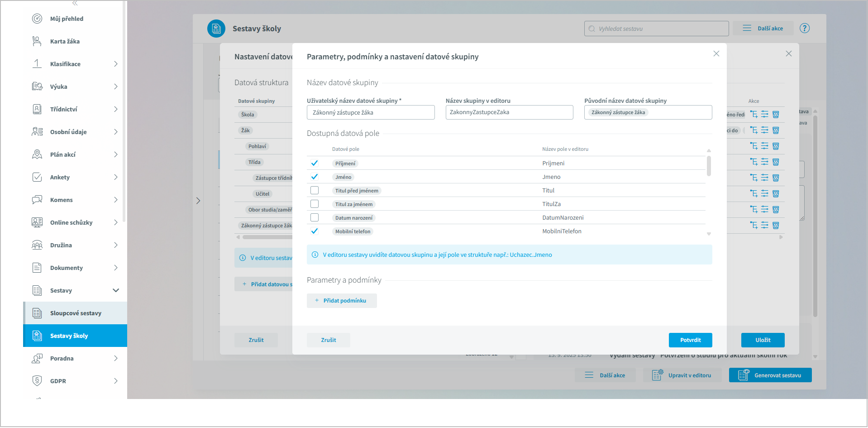
Task: Click the Sestavy školy header icon
Action: 216,29
